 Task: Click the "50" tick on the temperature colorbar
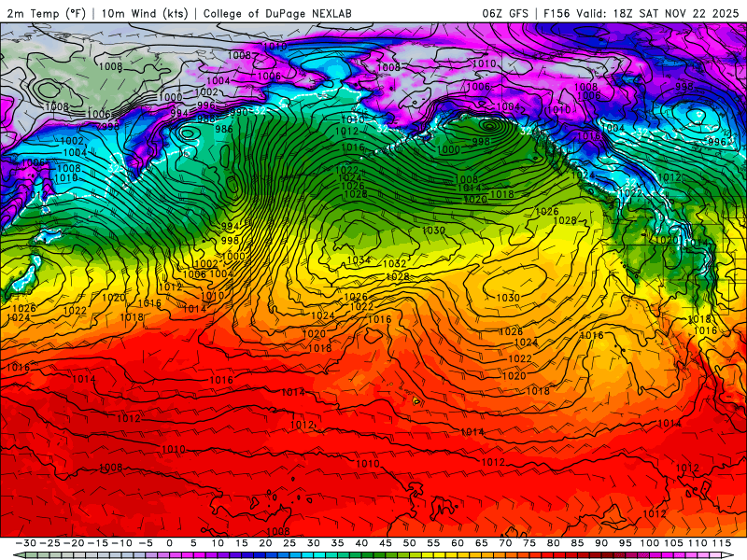(409, 543)
